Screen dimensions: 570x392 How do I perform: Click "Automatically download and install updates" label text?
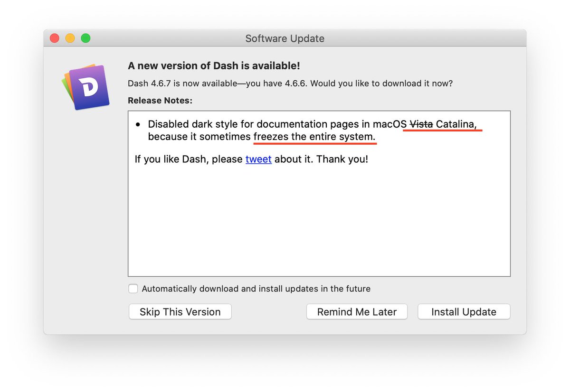click(256, 289)
